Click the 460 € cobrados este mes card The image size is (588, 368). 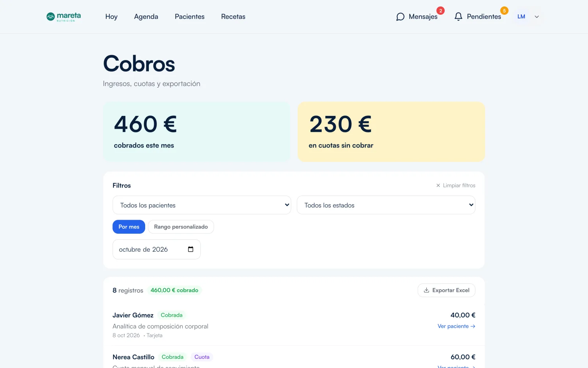click(197, 132)
